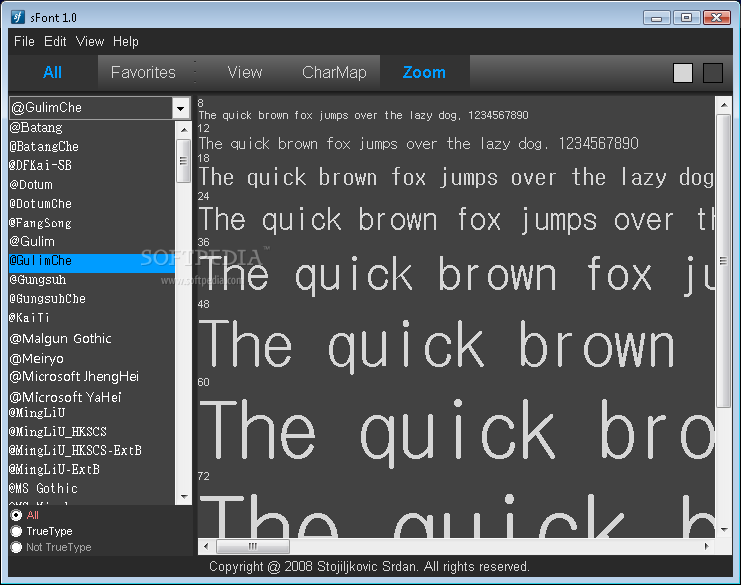Click preview pane vertical scroll up arrow

click(724, 105)
